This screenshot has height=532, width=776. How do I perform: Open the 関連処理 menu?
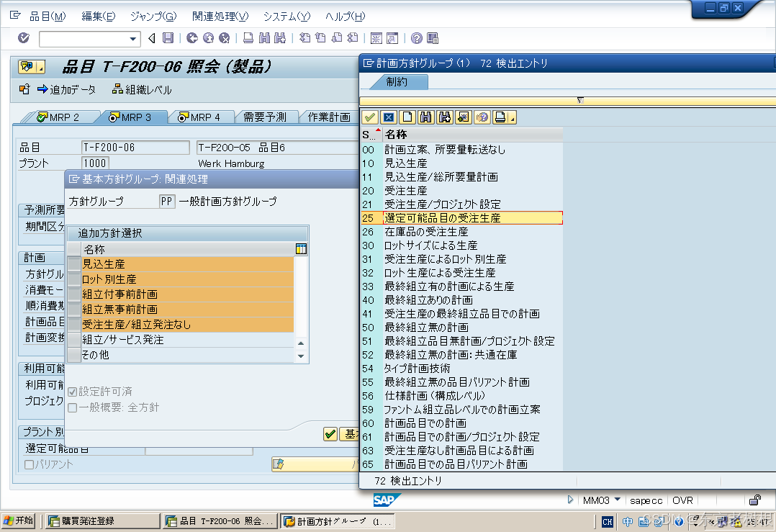click(x=220, y=17)
